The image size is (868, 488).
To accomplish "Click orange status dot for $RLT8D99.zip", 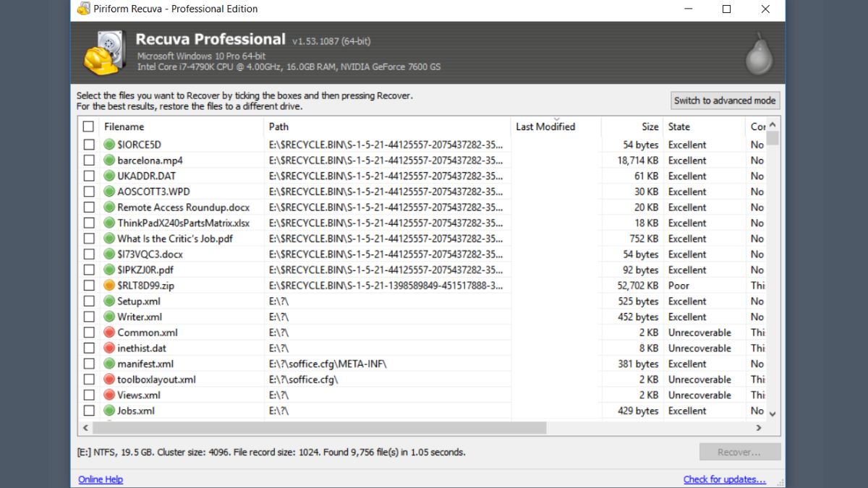I will click(x=110, y=286).
